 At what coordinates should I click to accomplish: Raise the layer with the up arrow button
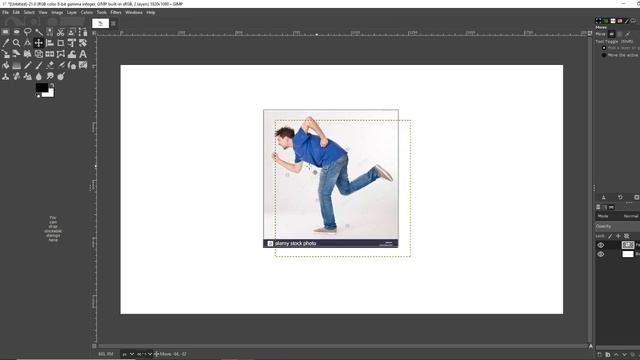[616, 355]
